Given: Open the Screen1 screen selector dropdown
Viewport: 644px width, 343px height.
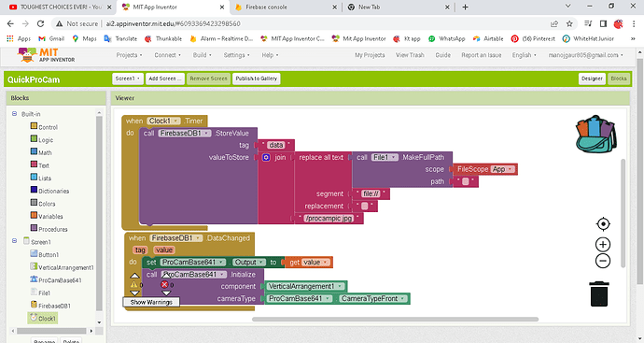Looking at the screenshot, I should pyautogui.click(x=128, y=79).
